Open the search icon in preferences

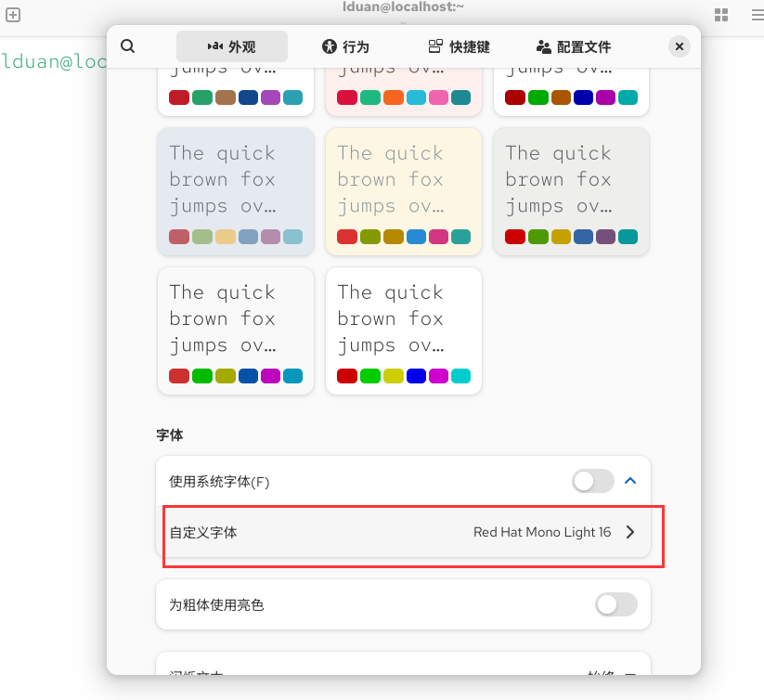128,46
